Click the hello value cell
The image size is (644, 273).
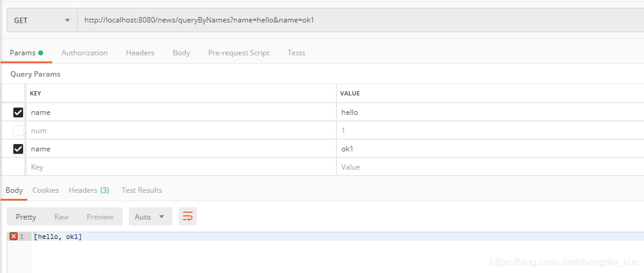pyautogui.click(x=490, y=112)
